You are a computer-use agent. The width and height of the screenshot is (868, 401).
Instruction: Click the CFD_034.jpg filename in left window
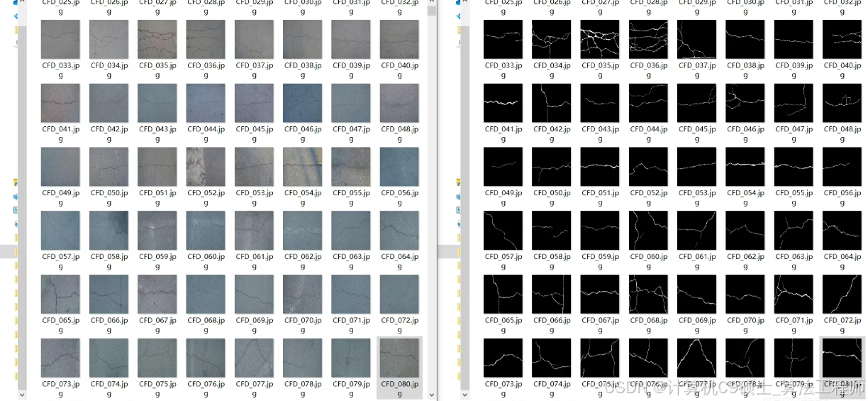pyautogui.click(x=108, y=70)
